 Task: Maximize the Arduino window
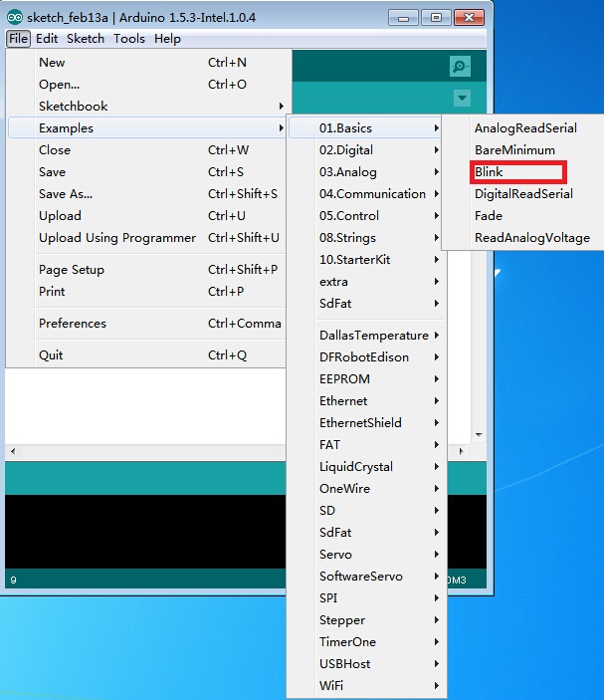point(436,18)
